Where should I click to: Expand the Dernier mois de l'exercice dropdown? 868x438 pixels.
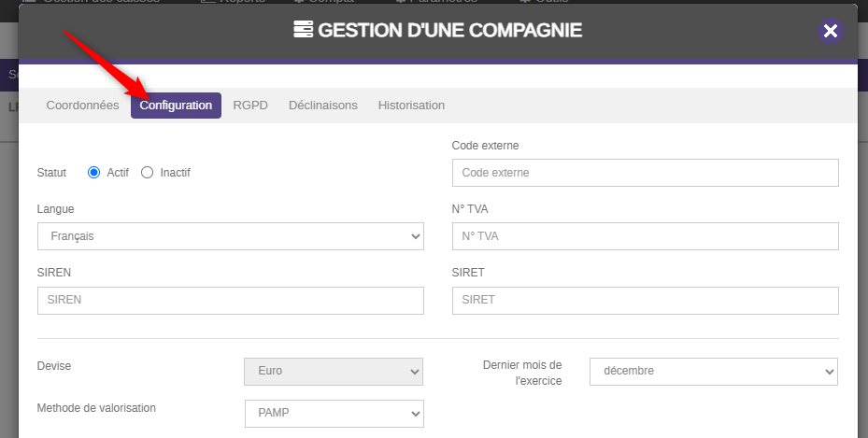pyautogui.click(x=713, y=371)
